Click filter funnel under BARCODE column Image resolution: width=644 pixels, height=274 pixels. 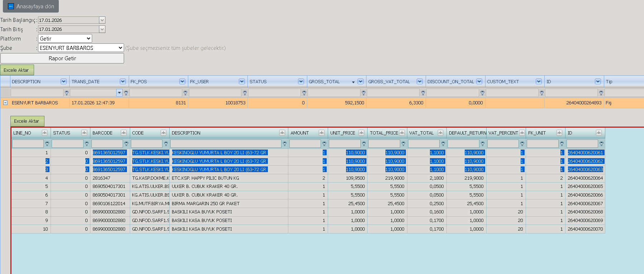point(126,144)
